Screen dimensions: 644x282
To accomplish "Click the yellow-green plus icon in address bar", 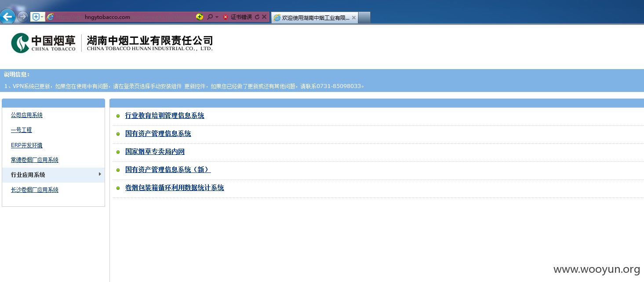I will tap(200, 17).
